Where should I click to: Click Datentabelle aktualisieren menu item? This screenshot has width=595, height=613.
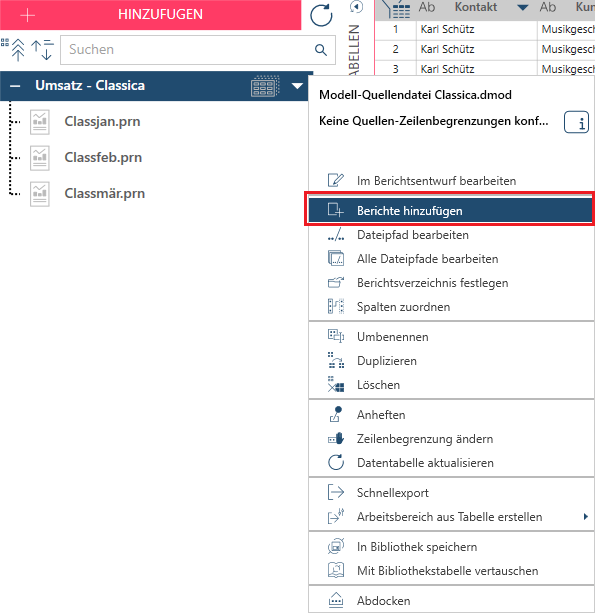click(452, 463)
